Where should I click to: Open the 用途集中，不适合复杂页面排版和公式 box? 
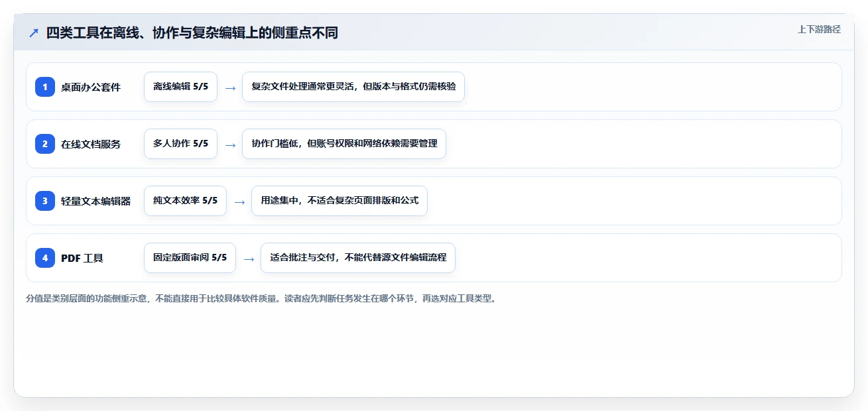[x=340, y=201]
